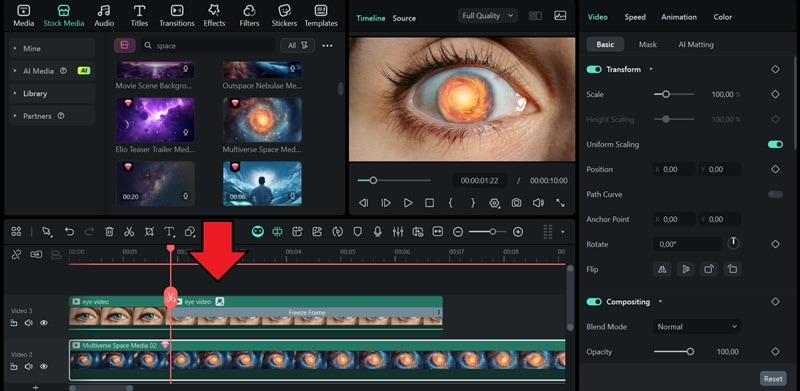
Task: Mute the Video 3 track
Action: (x=29, y=323)
